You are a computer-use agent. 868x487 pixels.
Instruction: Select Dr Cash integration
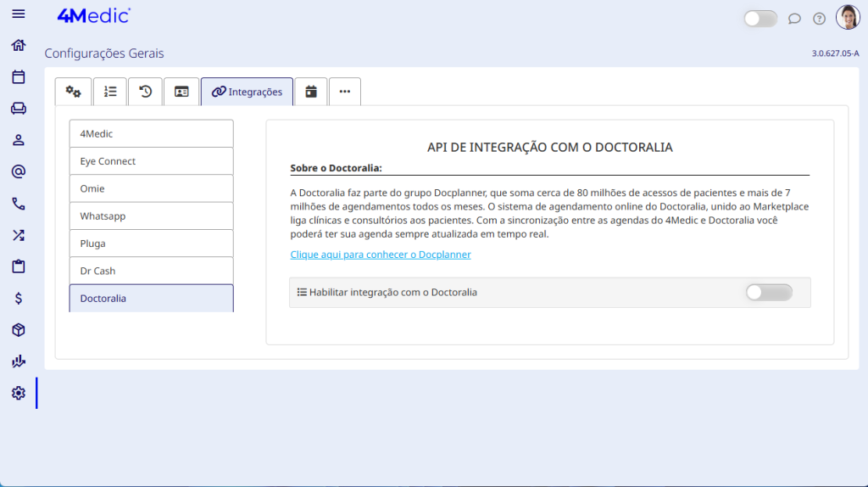(151, 271)
